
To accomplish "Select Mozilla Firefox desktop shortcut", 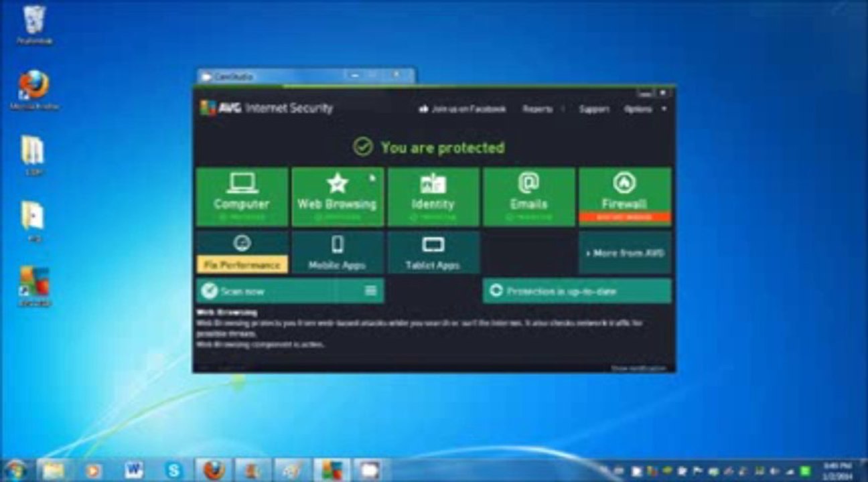I will pos(34,90).
